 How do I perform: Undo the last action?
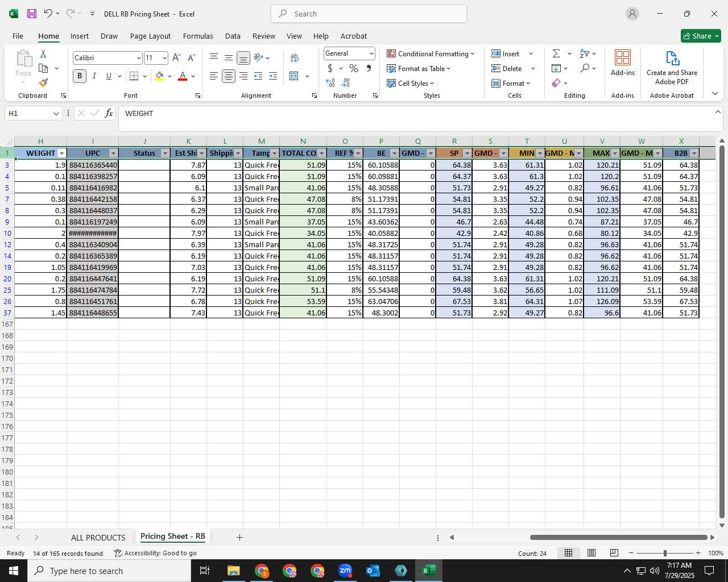[48, 14]
